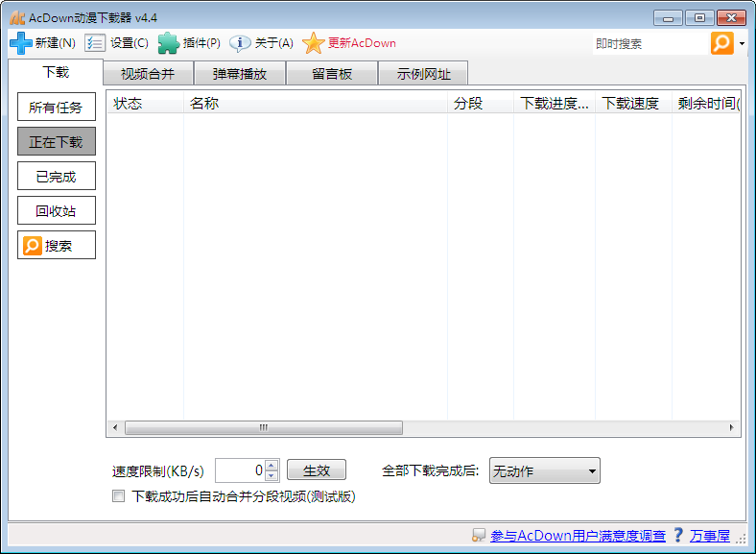The image size is (756, 554).
Task: Filter by 正在下载 tasks
Action: tap(57, 141)
